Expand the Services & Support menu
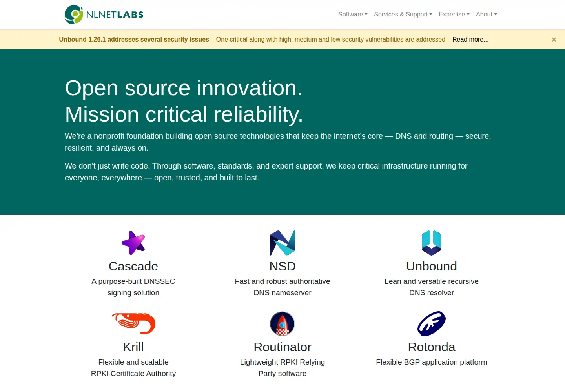Image resolution: width=565 pixels, height=392 pixels. (403, 14)
